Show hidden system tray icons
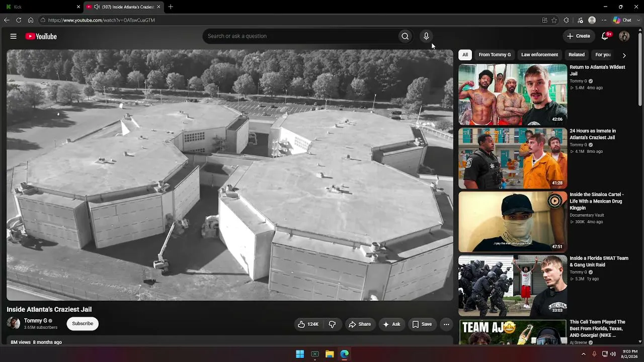This screenshot has width=644, height=362. (x=584, y=354)
